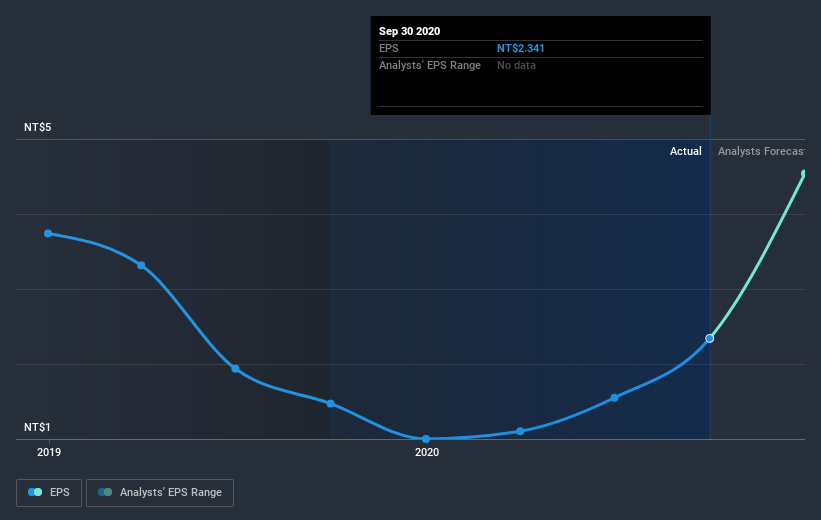
Task: Click the EPS value NT$2.341 in tooltip
Action: pos(520,48)
